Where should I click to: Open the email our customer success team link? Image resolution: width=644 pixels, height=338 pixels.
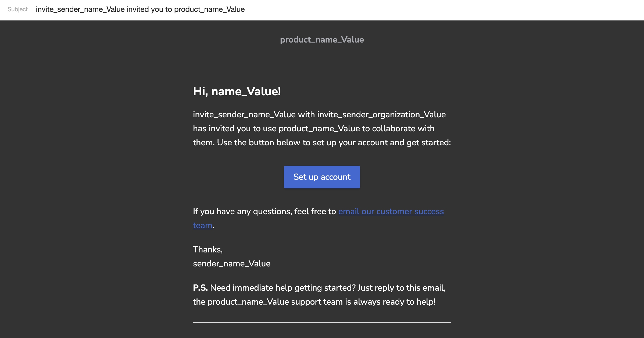(391, 212)
